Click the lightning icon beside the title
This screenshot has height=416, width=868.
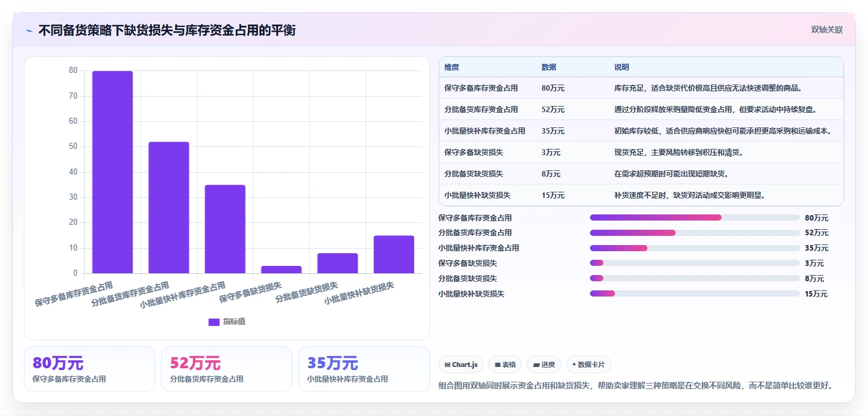(x=29, y=31)
